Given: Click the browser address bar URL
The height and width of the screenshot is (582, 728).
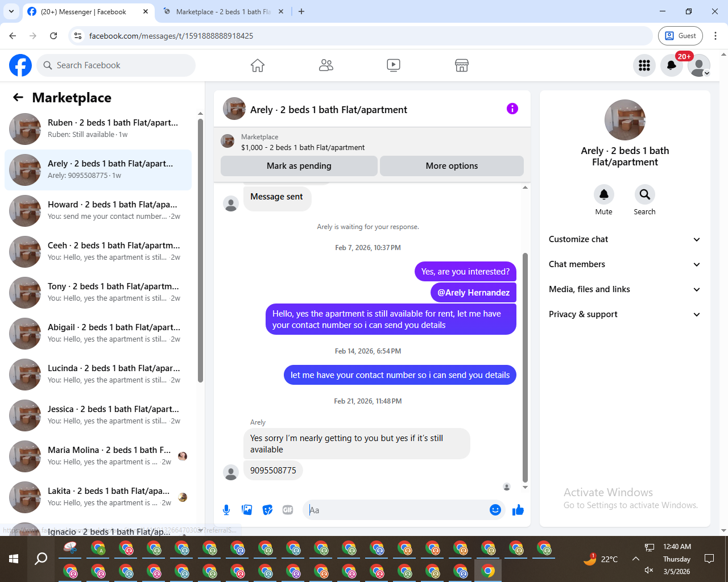Looking at the screenshot, I should 171,36.
